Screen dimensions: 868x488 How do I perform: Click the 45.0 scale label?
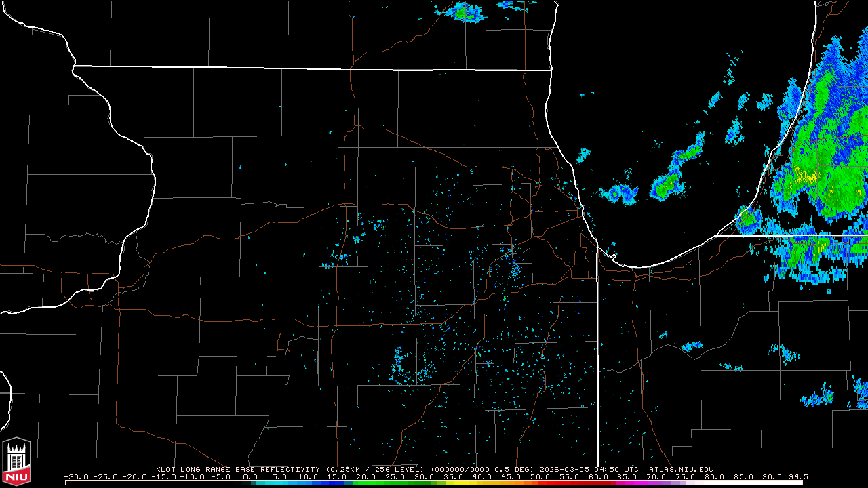tap(511, 476)
